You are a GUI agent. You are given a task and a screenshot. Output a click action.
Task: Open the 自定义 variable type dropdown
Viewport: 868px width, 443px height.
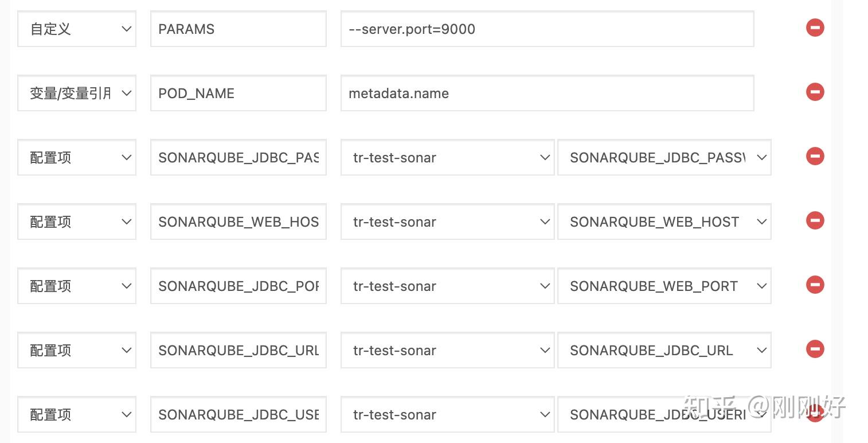(x=76, y=29)
